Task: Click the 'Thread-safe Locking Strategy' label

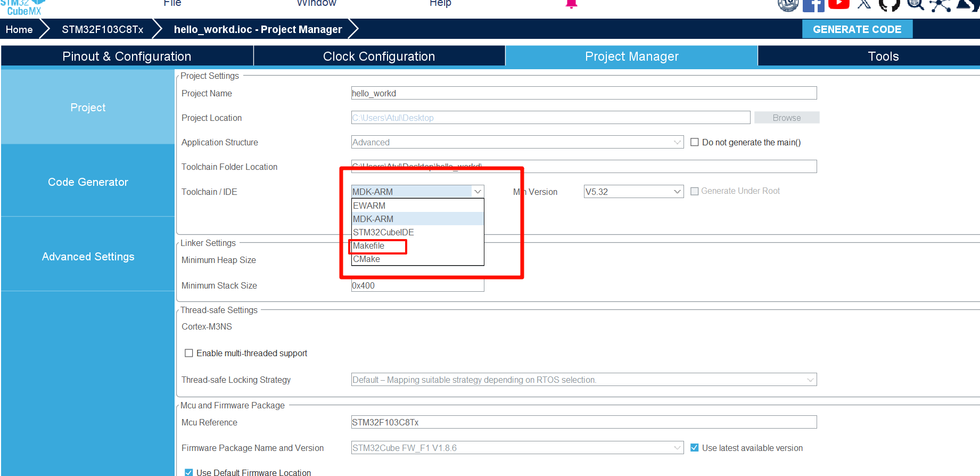Action: point(236,380)
